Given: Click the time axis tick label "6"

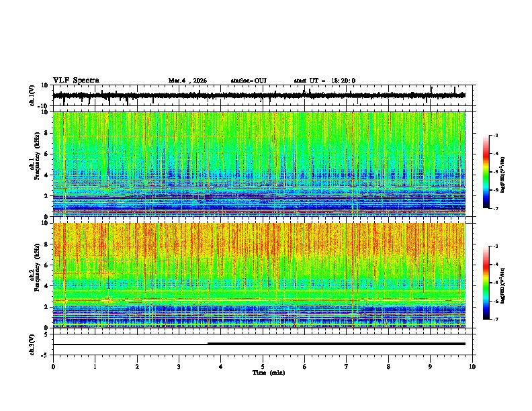Looking at the screenshot, I should [305, 367].
